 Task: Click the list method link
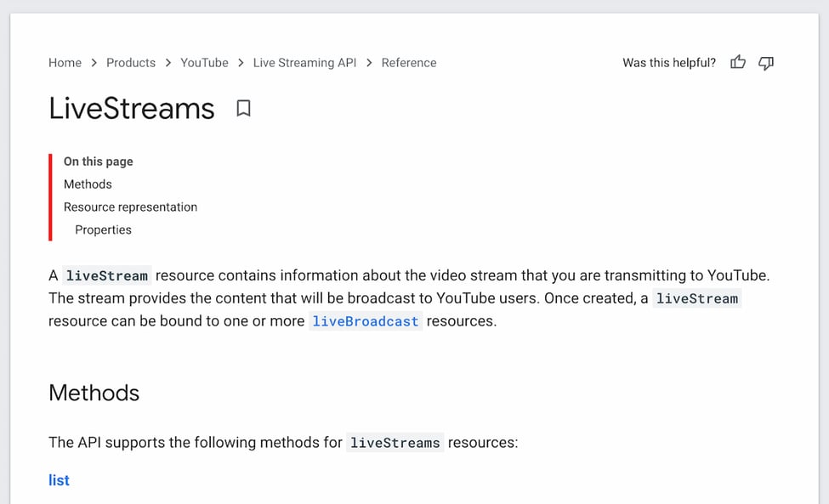pyautogui.click(x=59, y=480)
